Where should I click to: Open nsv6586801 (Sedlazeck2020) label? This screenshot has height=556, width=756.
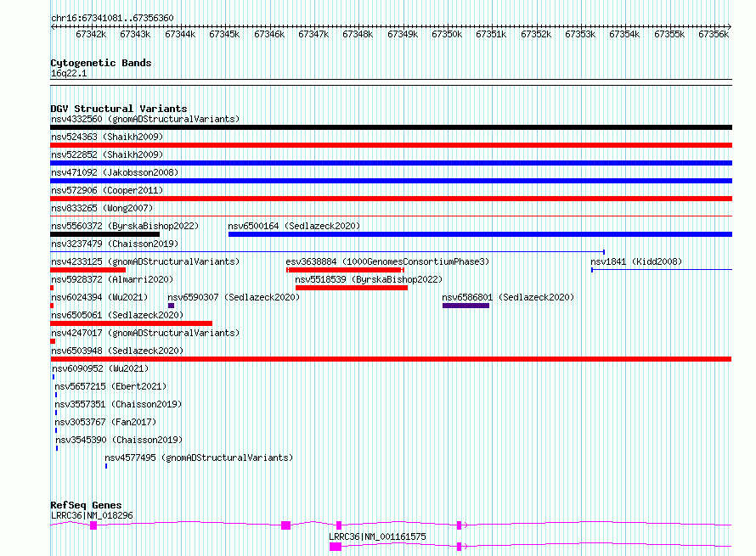(508, 297)
